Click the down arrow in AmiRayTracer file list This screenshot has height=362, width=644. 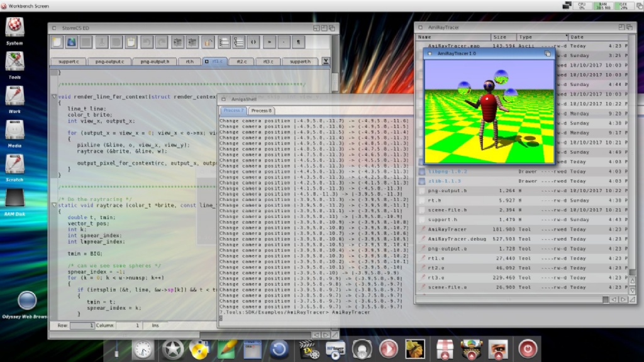point(633,290)
